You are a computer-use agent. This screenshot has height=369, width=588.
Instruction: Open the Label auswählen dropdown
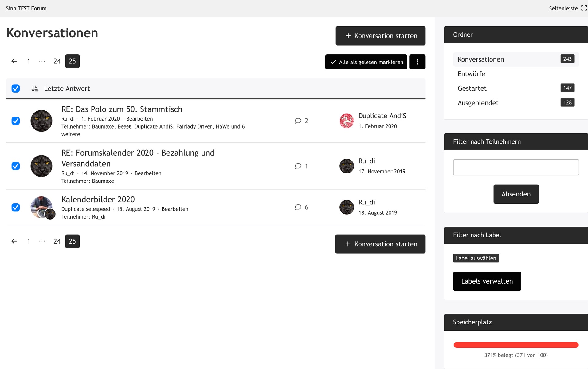[x=476, y=258]
